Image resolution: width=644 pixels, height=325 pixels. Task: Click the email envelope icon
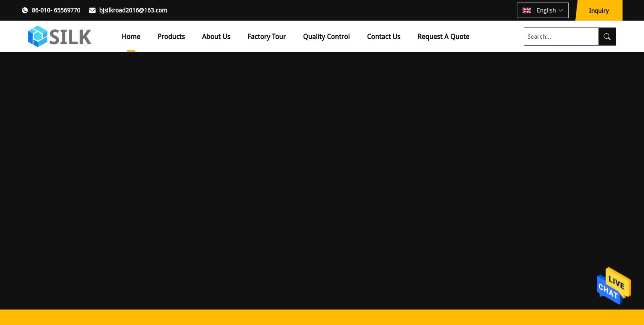pos(92,10)
